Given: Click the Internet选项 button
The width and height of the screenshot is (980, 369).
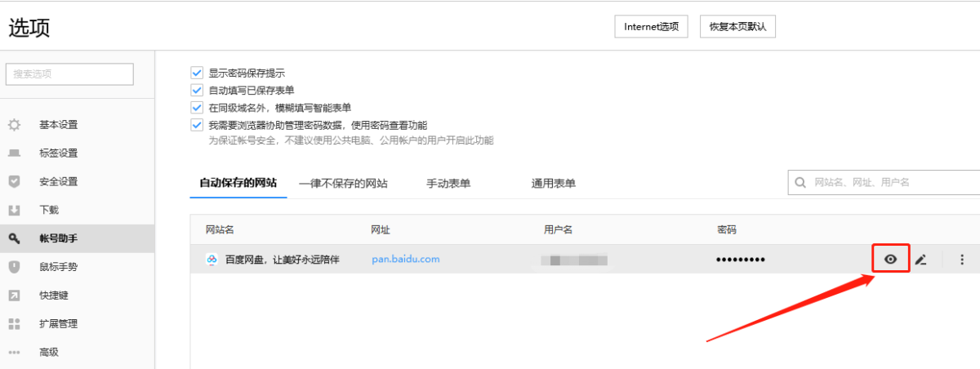Looking at the screenshot, I should pos(651,26).
